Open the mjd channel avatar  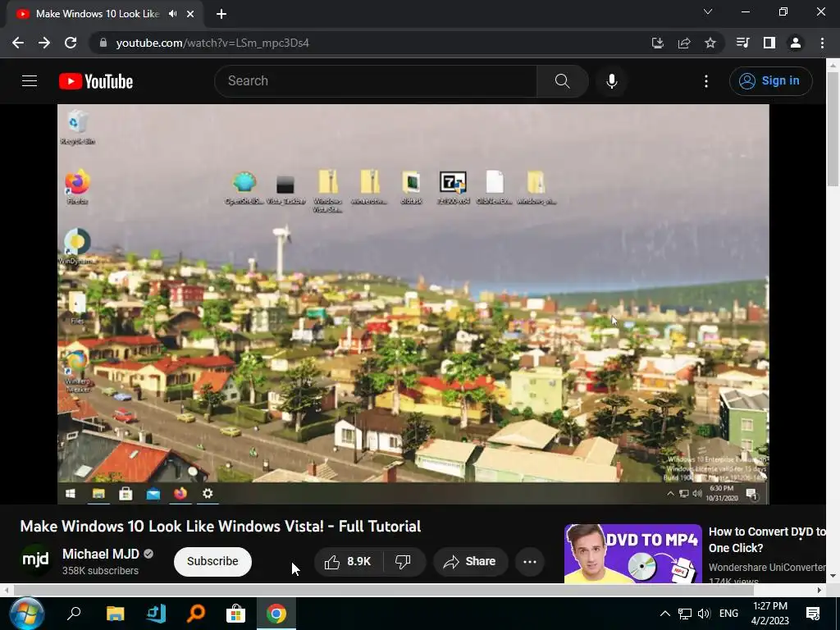coord(35,559)
